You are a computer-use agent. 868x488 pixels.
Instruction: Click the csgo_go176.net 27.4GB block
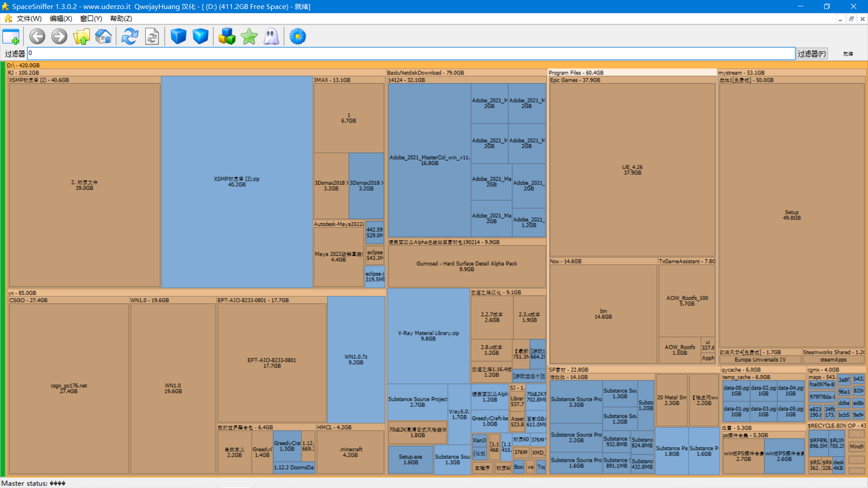[x=69, y=389]
